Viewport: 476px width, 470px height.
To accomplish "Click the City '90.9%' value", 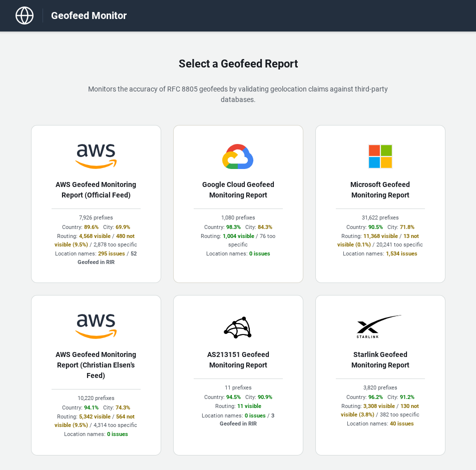I will coord(265,397).
